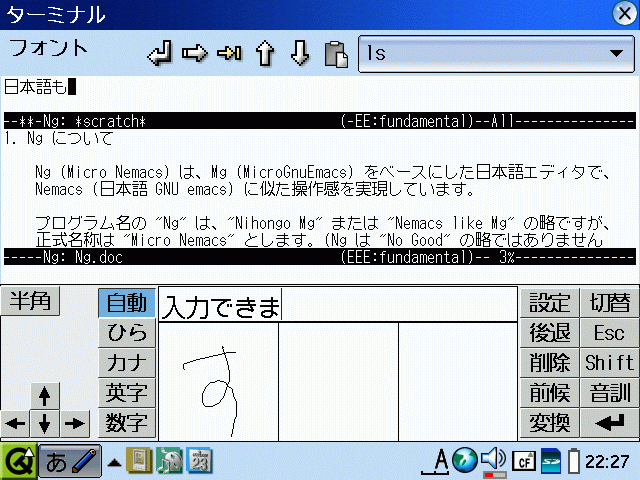Toggle the Shift button

point(609,362)
